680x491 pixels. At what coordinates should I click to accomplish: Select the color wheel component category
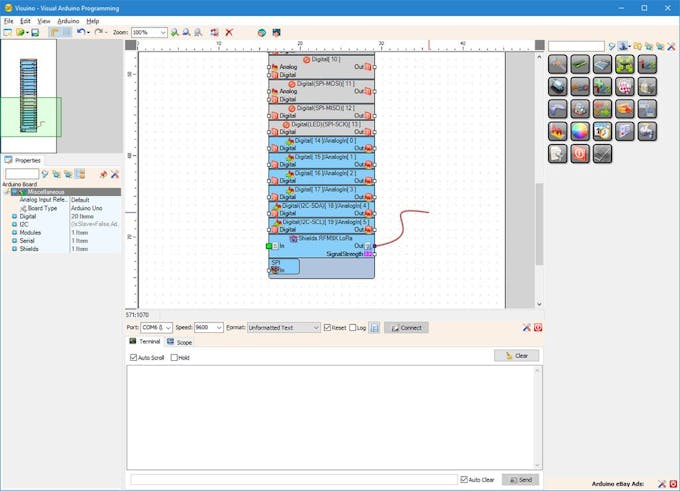tap(580, 131)
